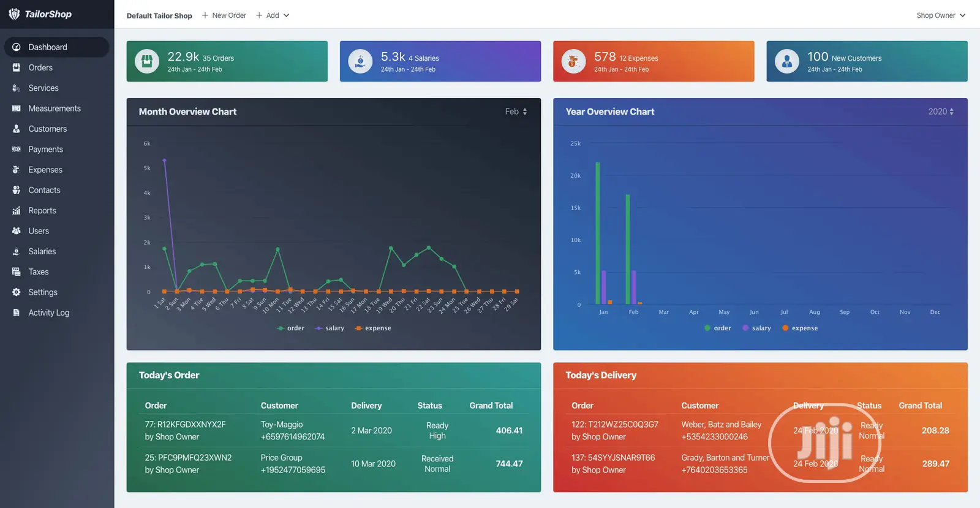Click the plus icon beside New Order
The height and width of the screenshot is (508, 980).
point(205,15)
